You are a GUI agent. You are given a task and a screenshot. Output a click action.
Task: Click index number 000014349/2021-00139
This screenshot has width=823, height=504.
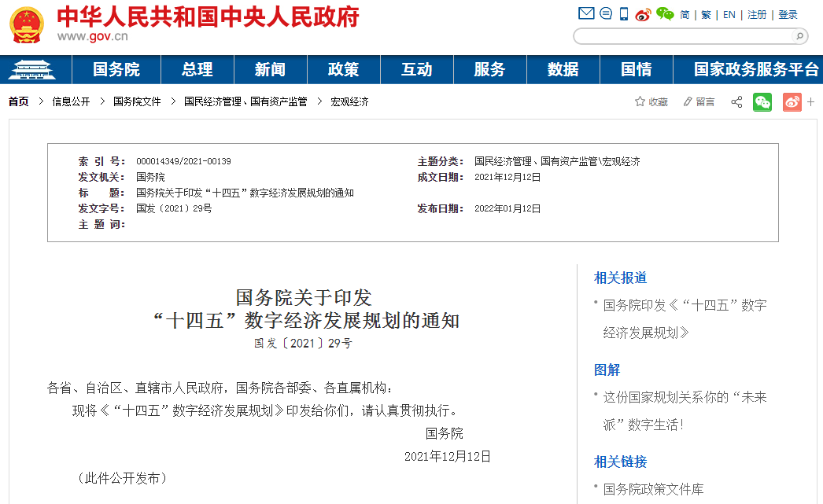tap(183, 161)
